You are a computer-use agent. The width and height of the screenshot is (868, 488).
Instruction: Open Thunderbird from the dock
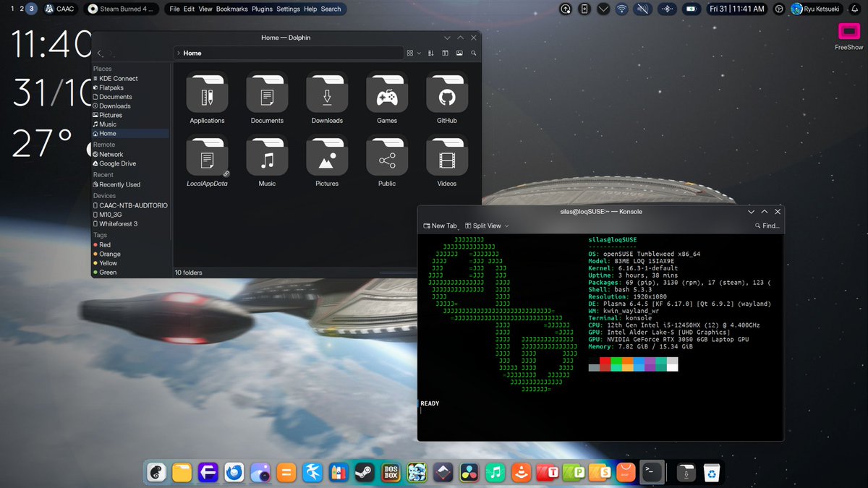click(234, 473)
